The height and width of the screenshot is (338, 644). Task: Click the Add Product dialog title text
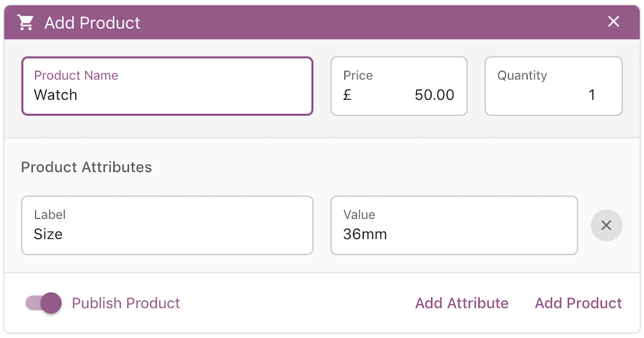click(x=92, y=23)
